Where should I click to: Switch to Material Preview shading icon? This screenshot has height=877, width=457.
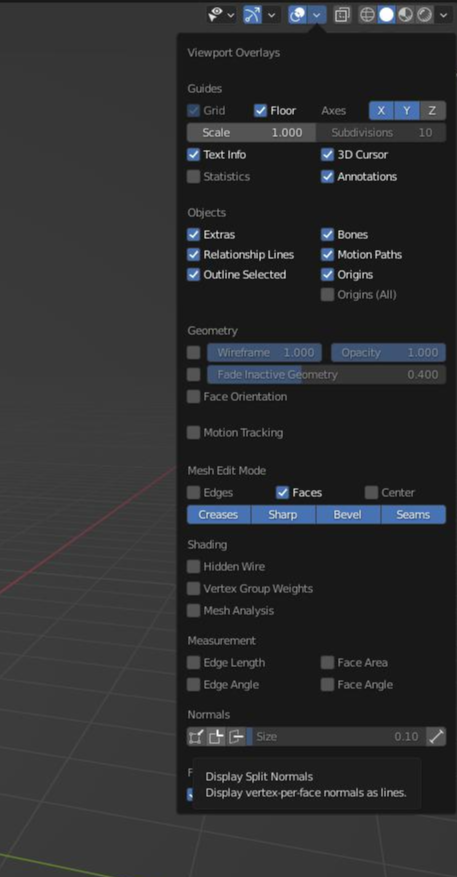[405, 15]
